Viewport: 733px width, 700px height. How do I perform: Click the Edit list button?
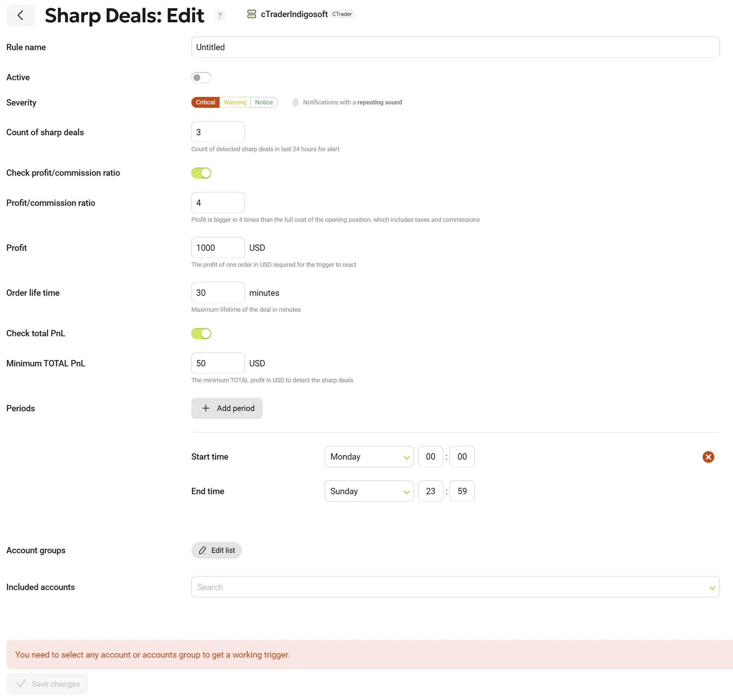(216, 550)
